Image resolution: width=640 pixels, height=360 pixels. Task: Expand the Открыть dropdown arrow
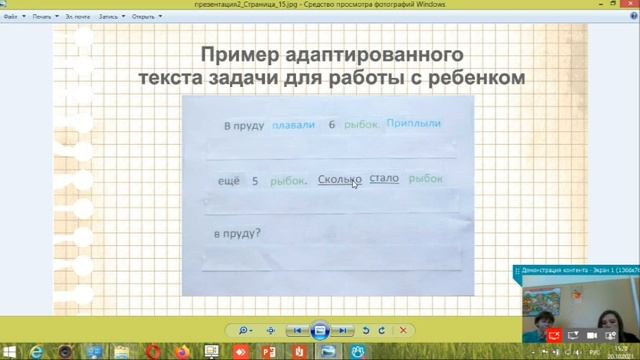(x=160, y=16)
